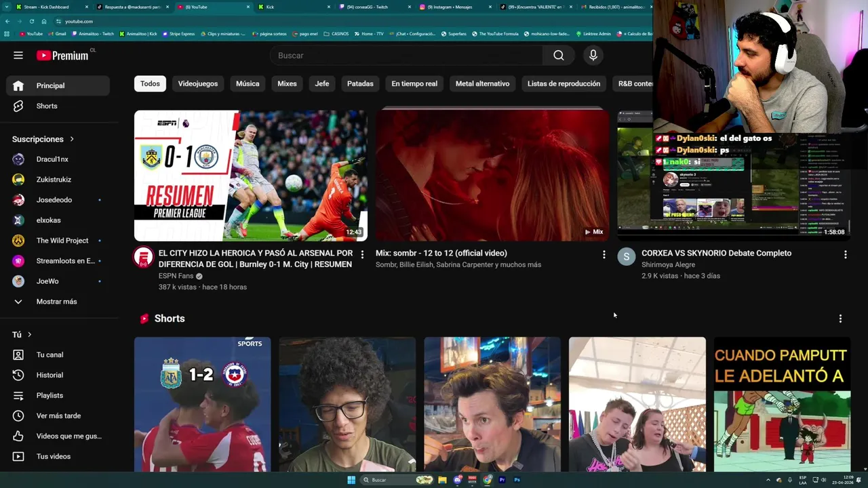868x488 pixels.
Task: Click the ESPN Fans channel name
Action: 176,276
